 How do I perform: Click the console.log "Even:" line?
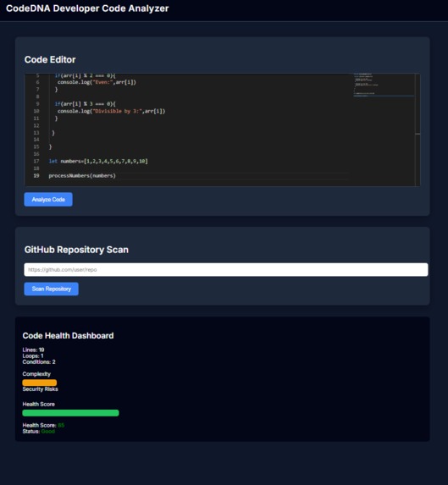click(97, 82)
